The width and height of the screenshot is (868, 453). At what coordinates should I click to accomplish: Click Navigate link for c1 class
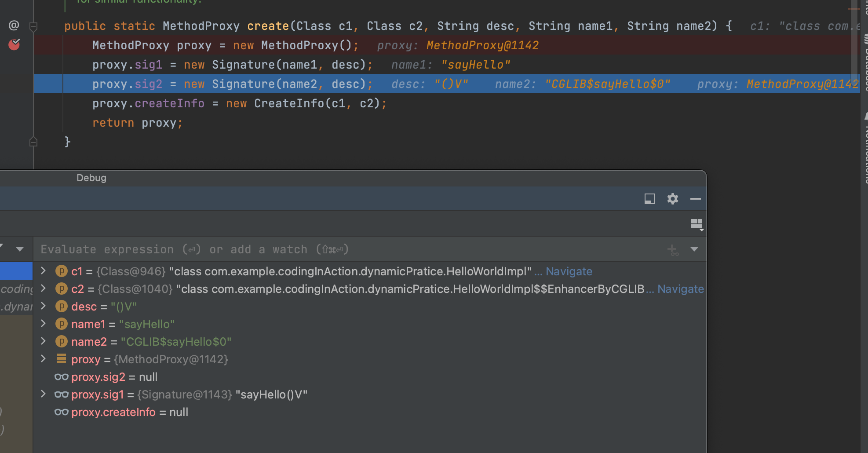(569, 271)
